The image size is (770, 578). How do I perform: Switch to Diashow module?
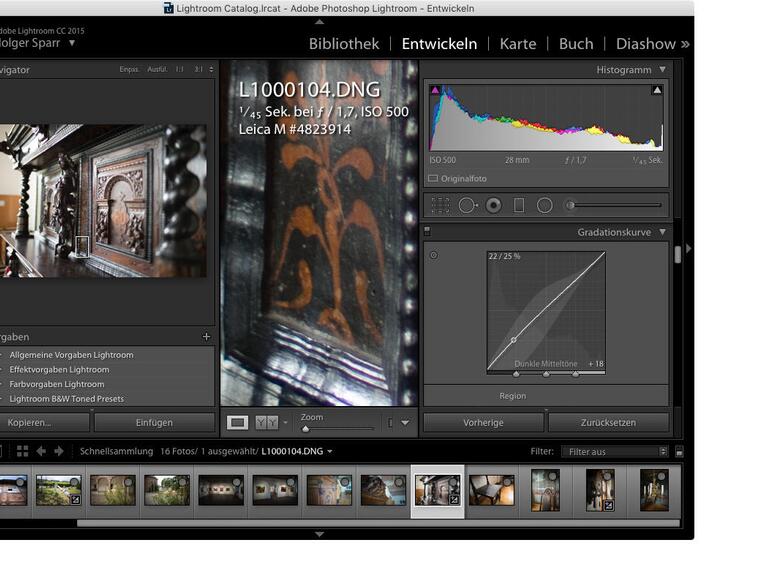(x=646, y=44)
